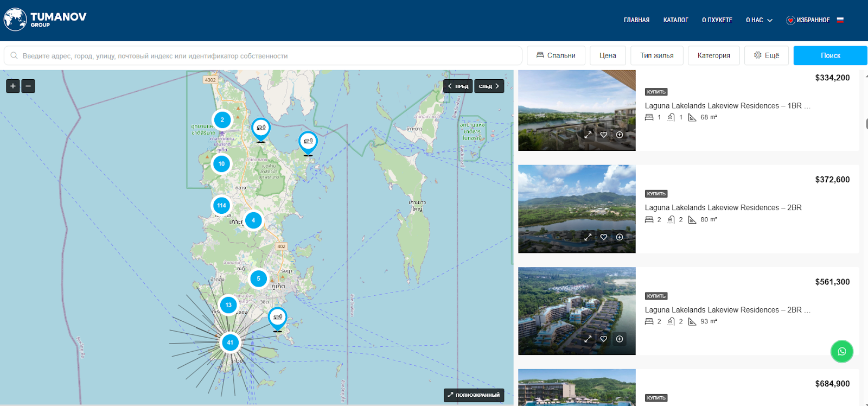Viewport: 868px width, 406px height.
Task: Add $334,200 Lakeview 1BR listing to compare
Action: [x=620, y=135]
